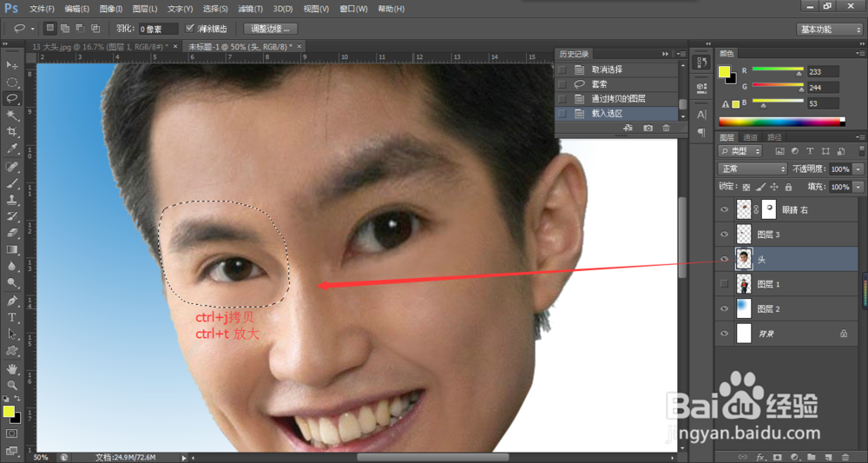Image resolution: width=868 pixels, height=463 pixels.
Task: Open the opacity 不透明度 dropdown arrow
Action: point(858,169)
